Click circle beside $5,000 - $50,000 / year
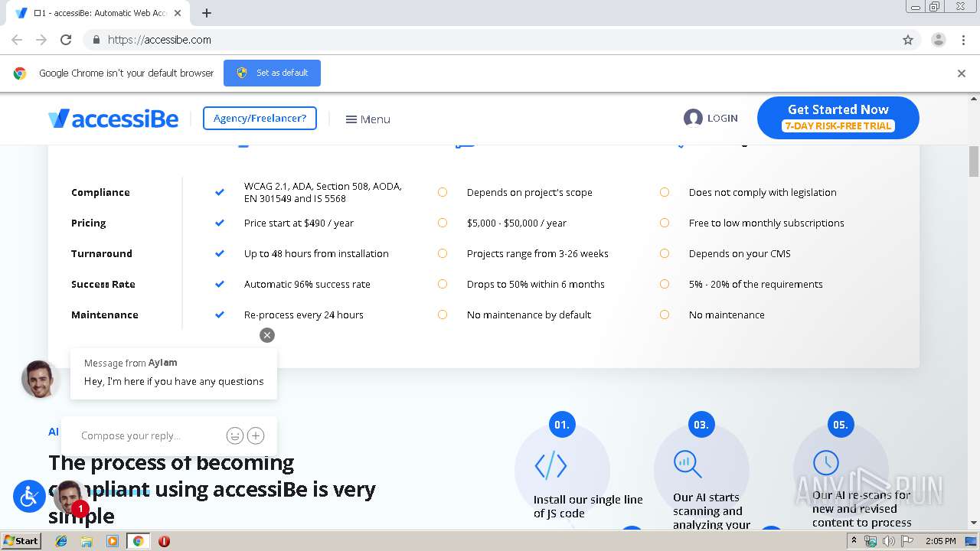 [443, 223]
